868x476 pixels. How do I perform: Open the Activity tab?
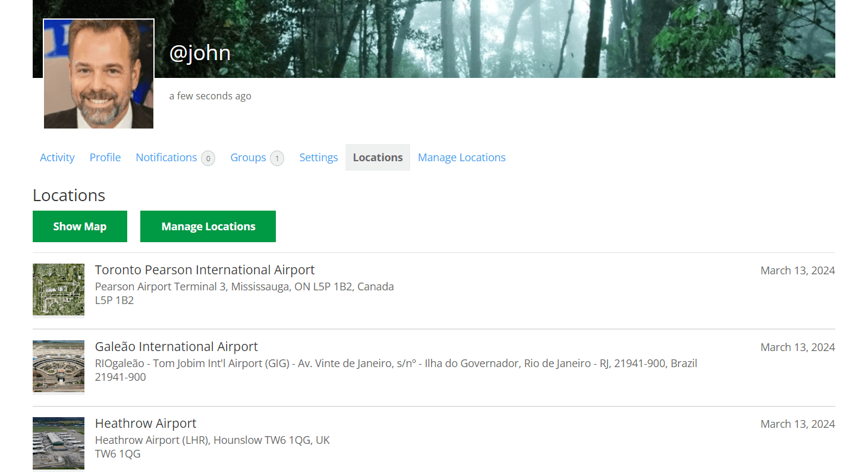pyautogui.click(x=57, y=158)
